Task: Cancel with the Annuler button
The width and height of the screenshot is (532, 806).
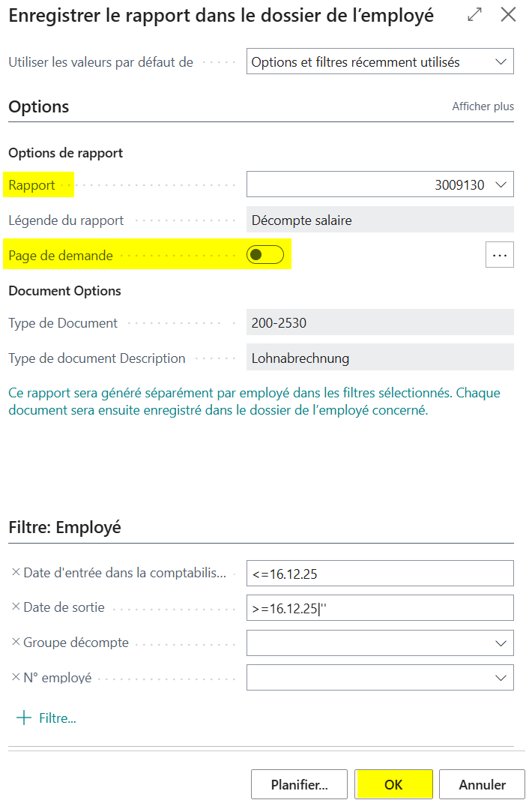Action: click(x=482, y=785)
